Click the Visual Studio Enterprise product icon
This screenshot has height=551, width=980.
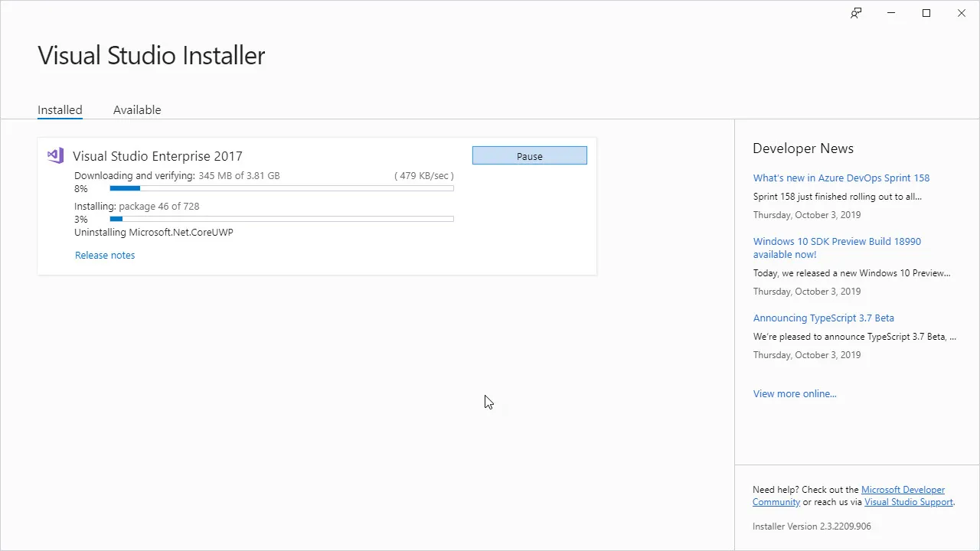(55, 155)
